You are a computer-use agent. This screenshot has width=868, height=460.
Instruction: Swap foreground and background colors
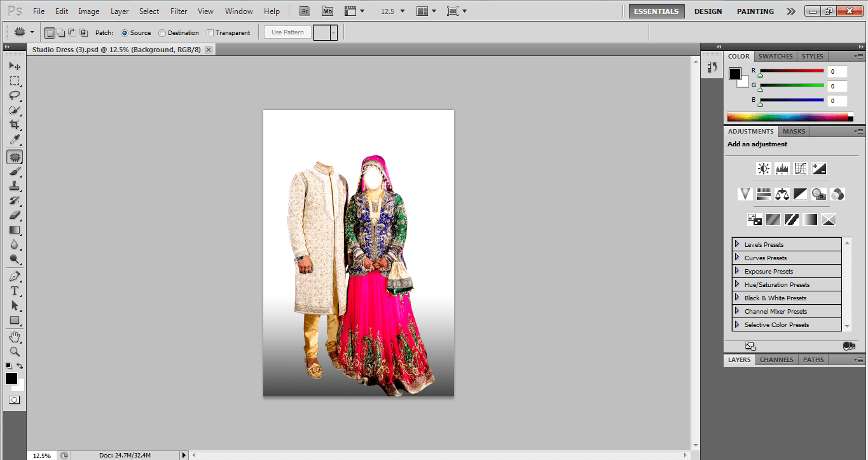20,366
